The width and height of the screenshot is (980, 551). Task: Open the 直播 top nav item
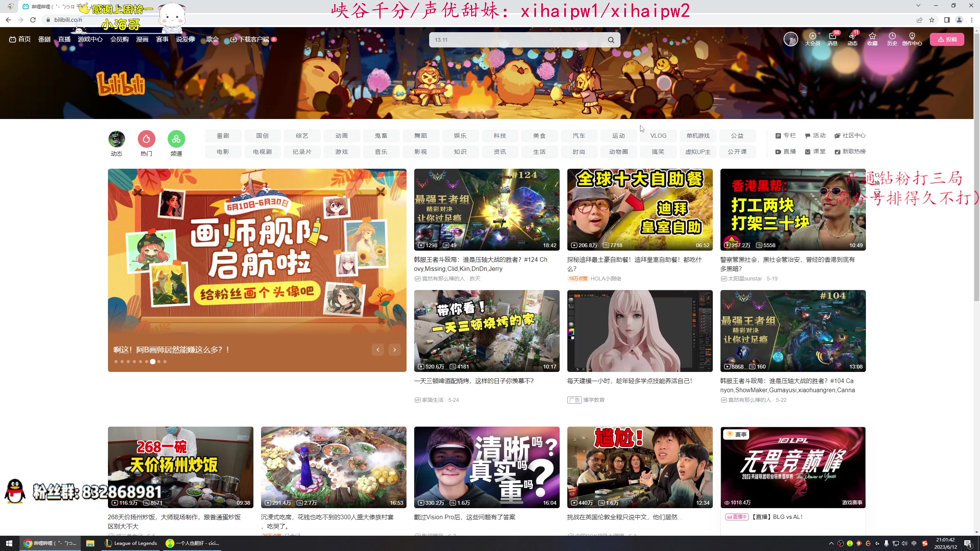[64, 39]
